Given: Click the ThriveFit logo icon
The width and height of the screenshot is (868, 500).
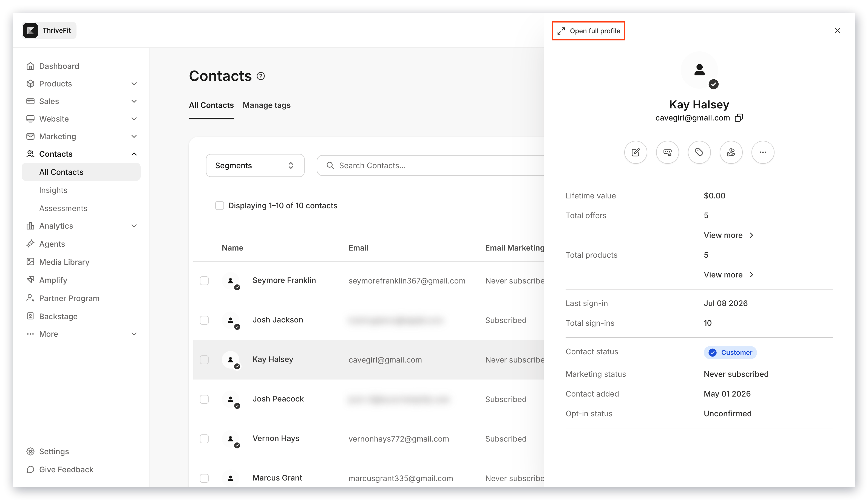Looking at the screenshot, I should [x=30, y=30].
